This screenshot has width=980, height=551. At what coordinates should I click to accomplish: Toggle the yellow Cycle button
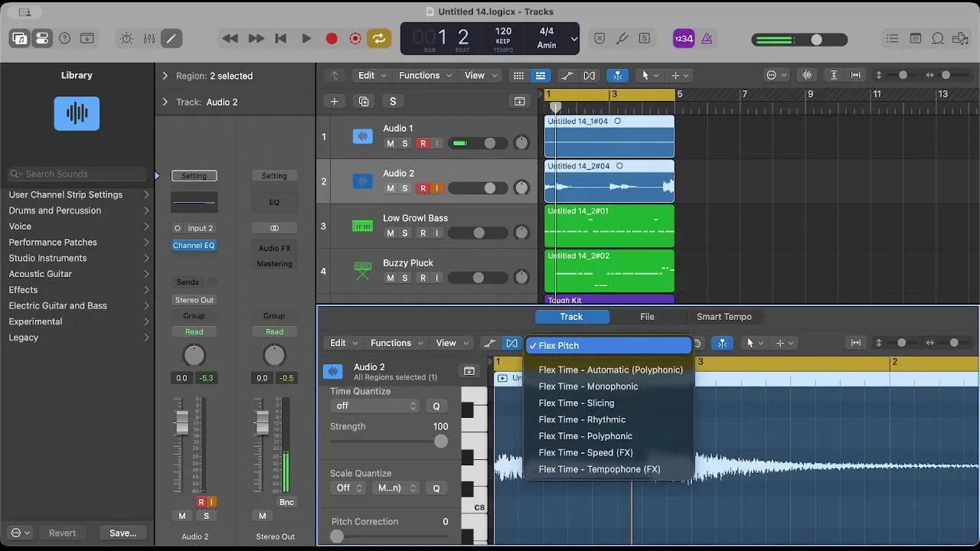(x=378, y=38)
